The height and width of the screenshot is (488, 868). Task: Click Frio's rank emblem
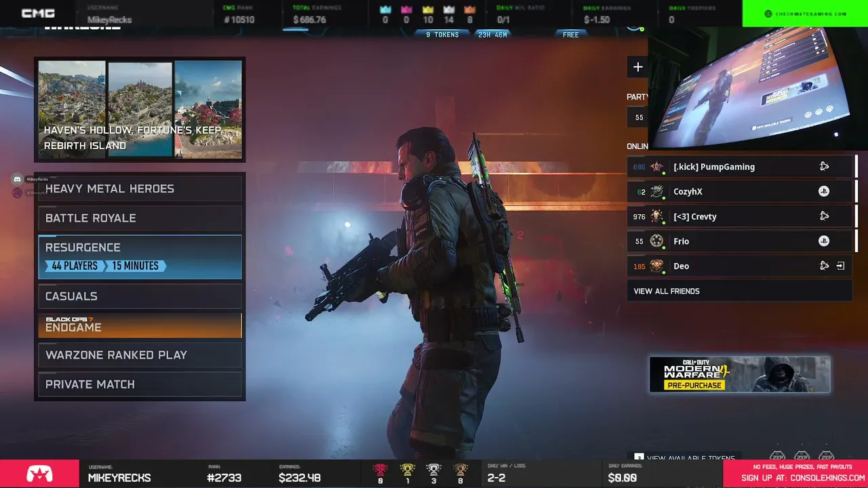click(656, 241)
